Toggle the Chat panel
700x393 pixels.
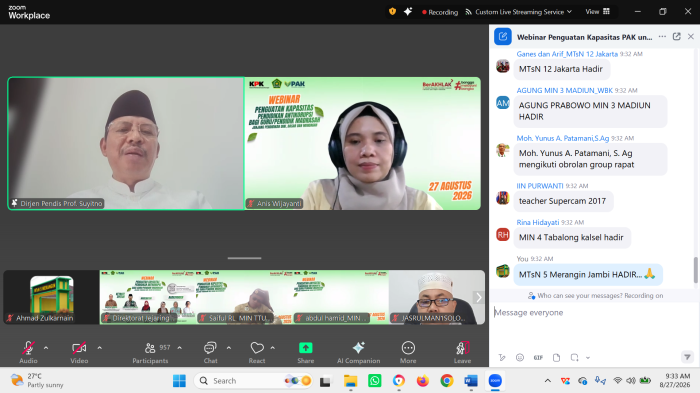coord(210,352)
